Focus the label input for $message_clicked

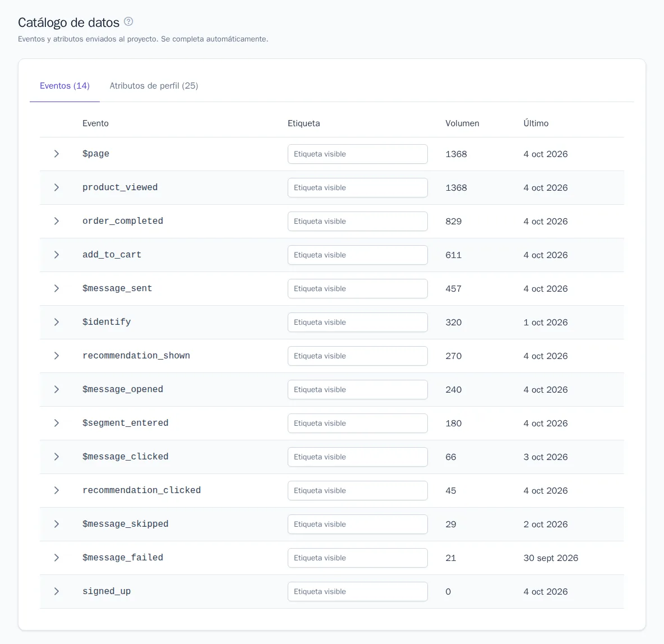pyautogui.click(x=357, y=457)
